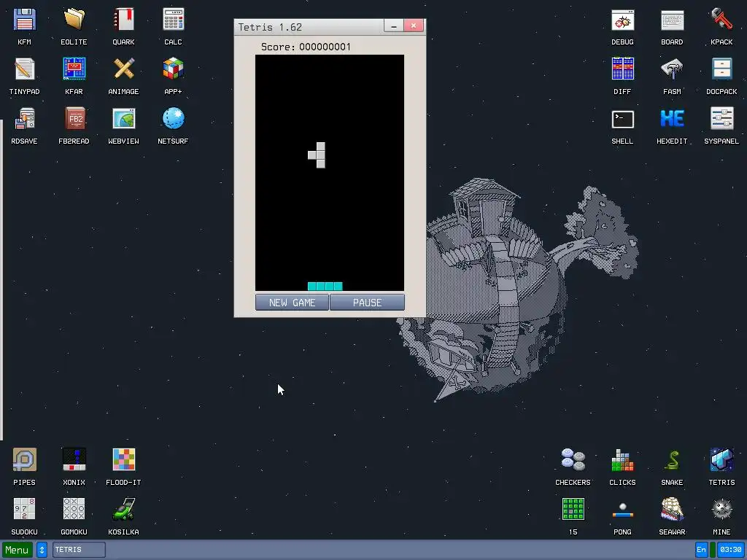Launch the 15 puzzle icon
747x560 pixels.
pyautogui.click(x=573, y=510)
